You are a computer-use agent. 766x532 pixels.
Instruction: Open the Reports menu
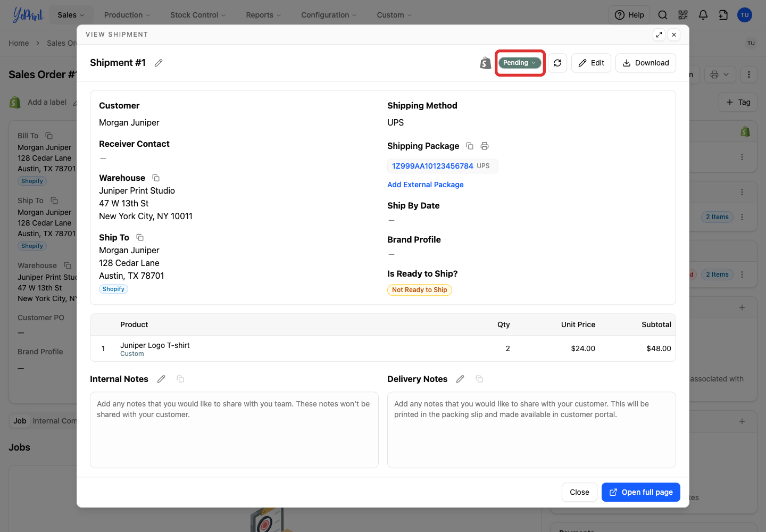coord(263,15)
